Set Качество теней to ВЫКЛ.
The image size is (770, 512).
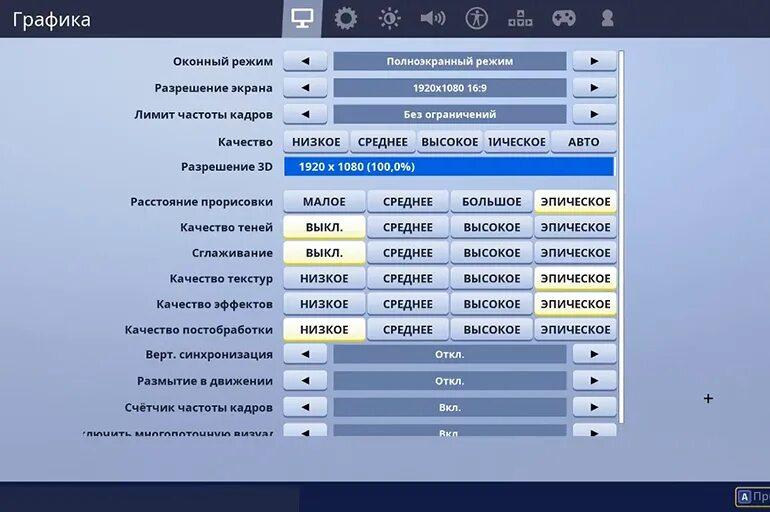(324, 227)
